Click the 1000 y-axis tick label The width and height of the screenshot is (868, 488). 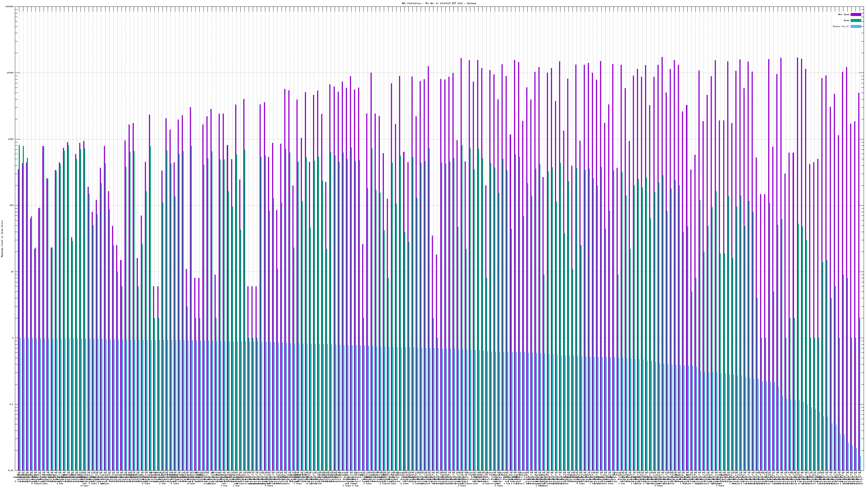[11, 139]
